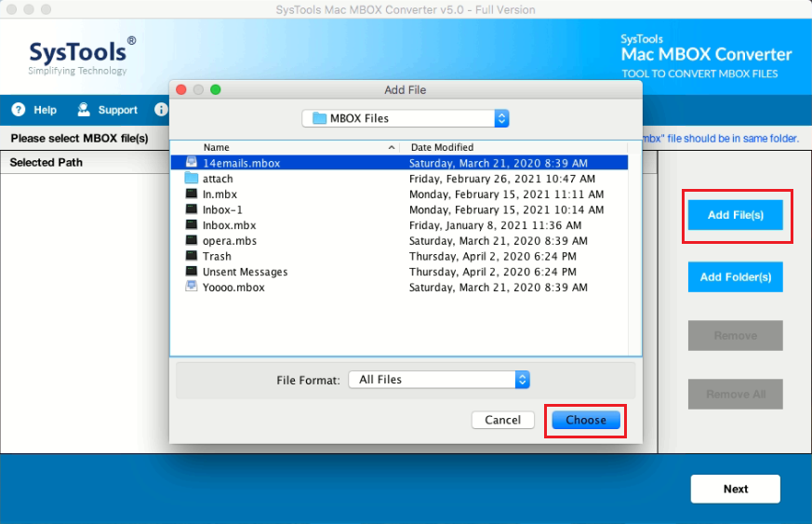Click the Trash file icon
The height and width of the screenshot is (524, 812).
point(191,256)
